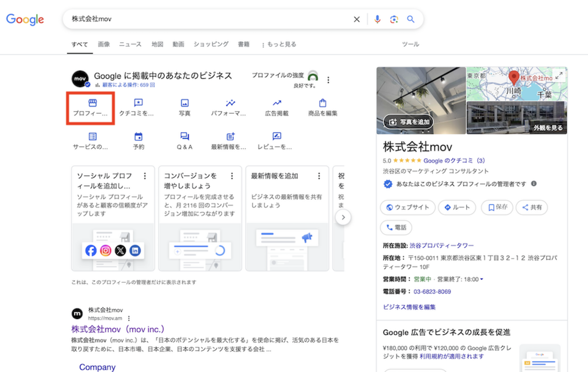Search by image with Lens icon
The width and height of the screenshot is (588, 372).
[x=394, y=19]
